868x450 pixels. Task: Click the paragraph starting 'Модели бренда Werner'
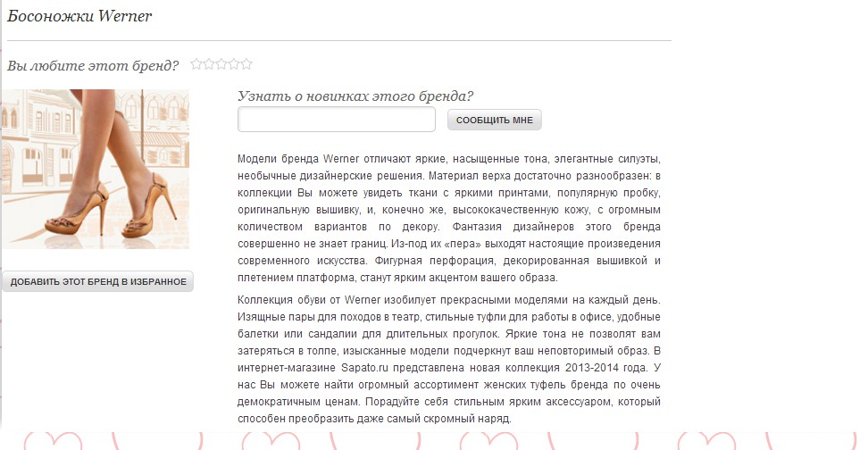449,218
